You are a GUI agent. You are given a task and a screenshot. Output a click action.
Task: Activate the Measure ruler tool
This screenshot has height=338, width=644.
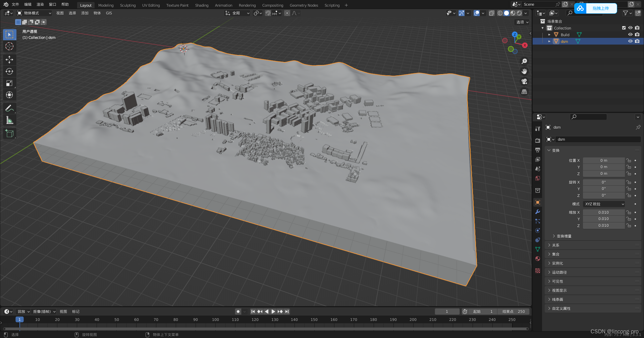click(x=9, y=120)
